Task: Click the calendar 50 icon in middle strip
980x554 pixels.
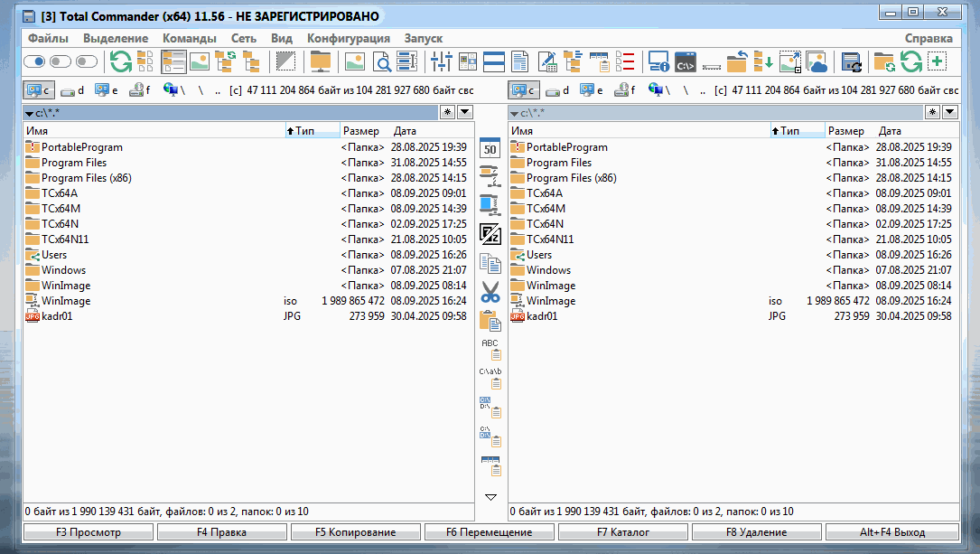Action: [490, 148]
